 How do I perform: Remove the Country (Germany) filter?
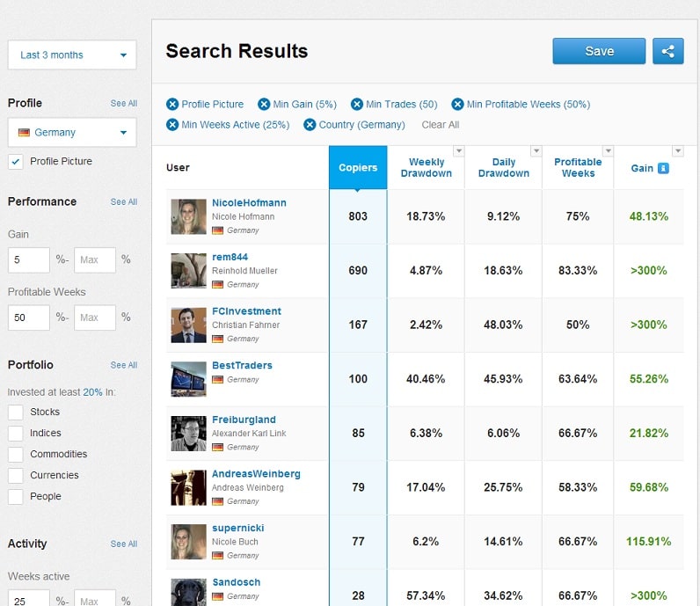pyautogui.click(x=310, y=125)
